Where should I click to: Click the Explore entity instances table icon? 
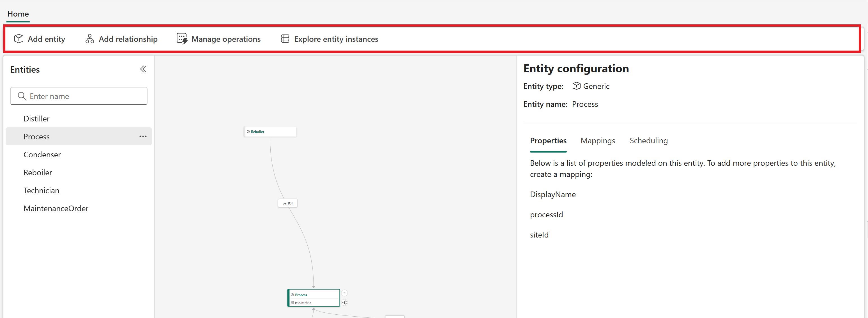[x=285, y=39]
